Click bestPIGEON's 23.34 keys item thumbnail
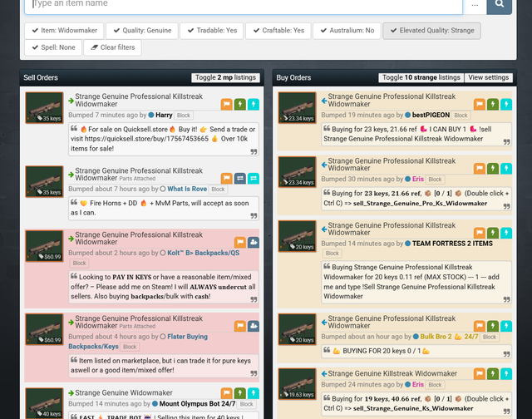The width and height of the screenshot is (532, 419). (298, 107)
